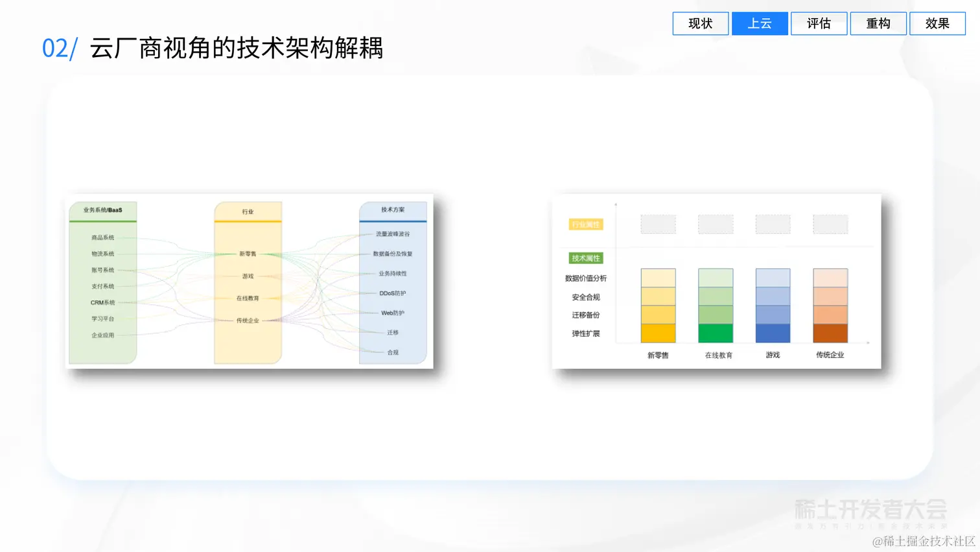Viewport: 980px width, 552px height.
Task: Jump to the 效果 tab
Action: coord(937,23)
